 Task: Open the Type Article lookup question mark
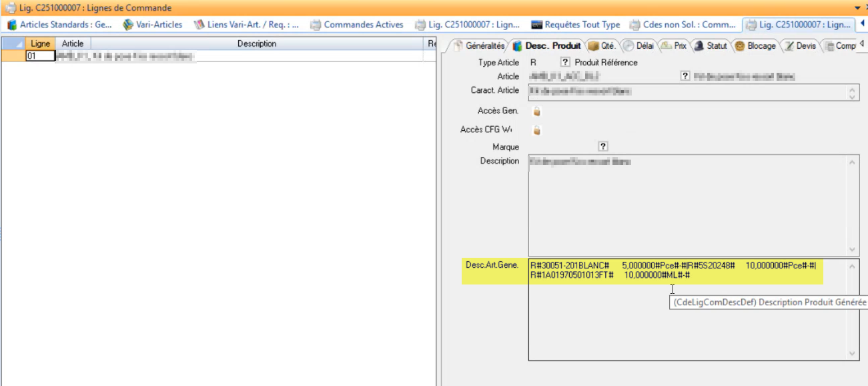(564, 62)
